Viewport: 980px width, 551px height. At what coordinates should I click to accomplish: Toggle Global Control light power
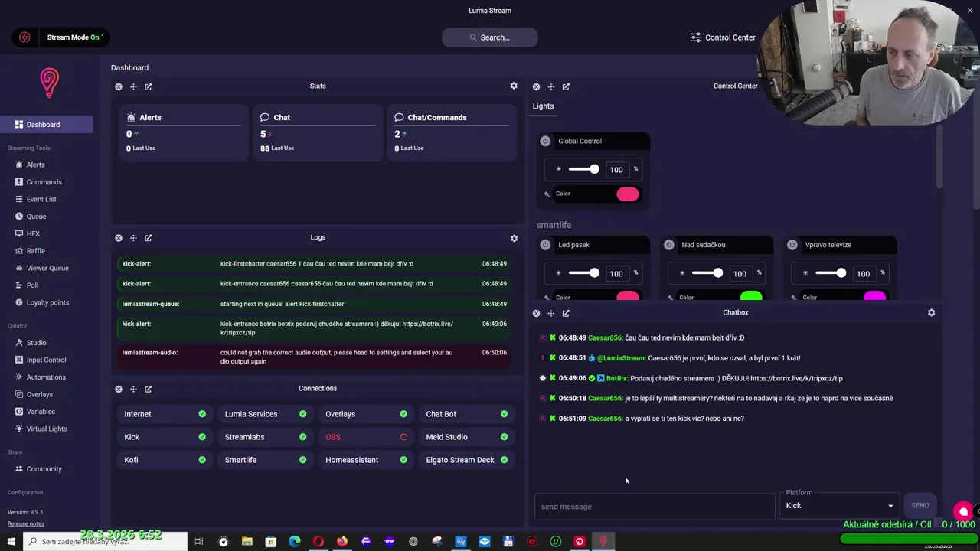pyautogui.click(x=545, y=141)
